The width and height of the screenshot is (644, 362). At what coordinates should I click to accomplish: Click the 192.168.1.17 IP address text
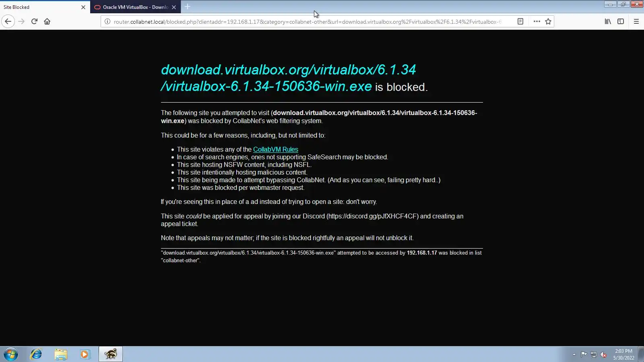point(422,253)
